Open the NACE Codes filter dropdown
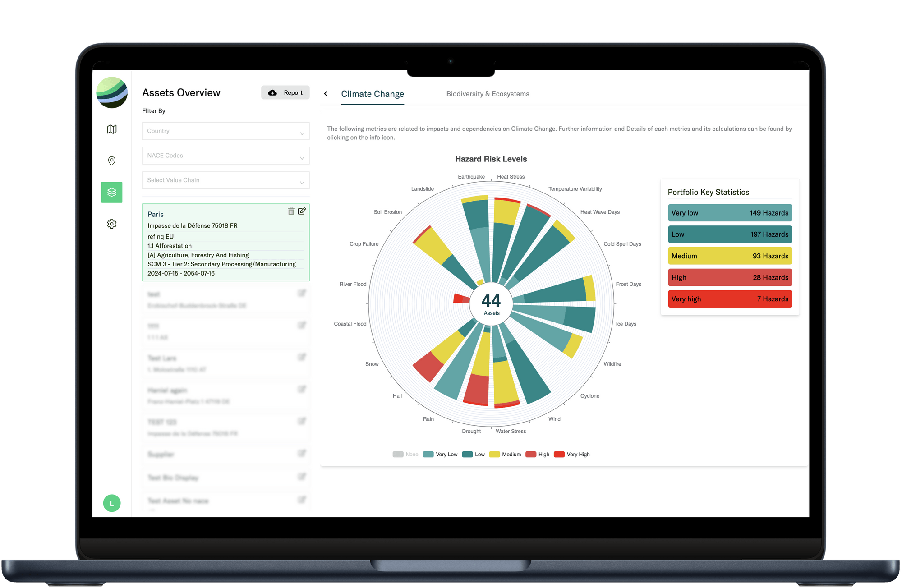Screen dimensions: 902x588 (226, 156)
